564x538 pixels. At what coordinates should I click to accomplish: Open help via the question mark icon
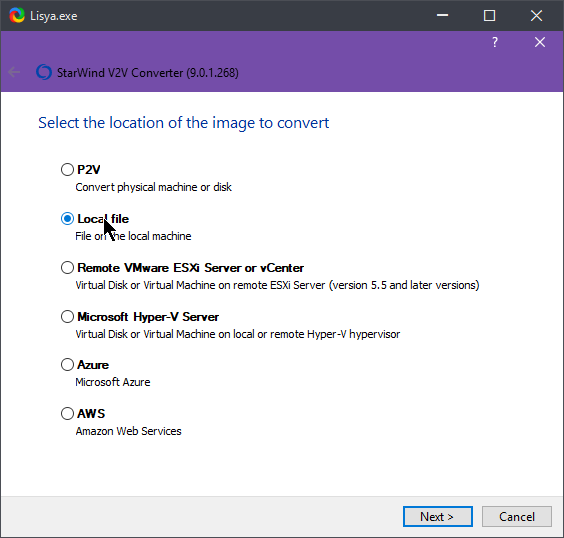pyautogui.click(x=495, y=42)
